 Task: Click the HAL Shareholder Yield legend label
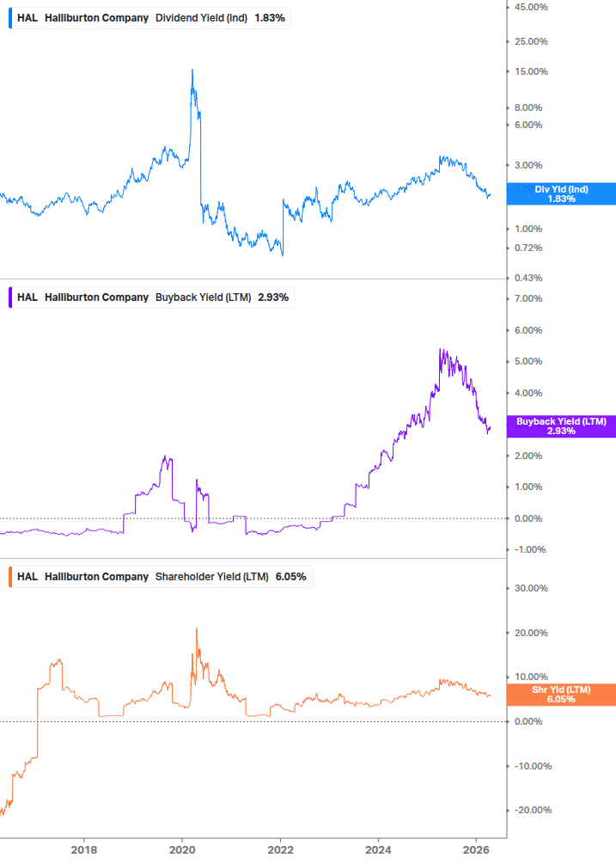[x=162, y=577]
